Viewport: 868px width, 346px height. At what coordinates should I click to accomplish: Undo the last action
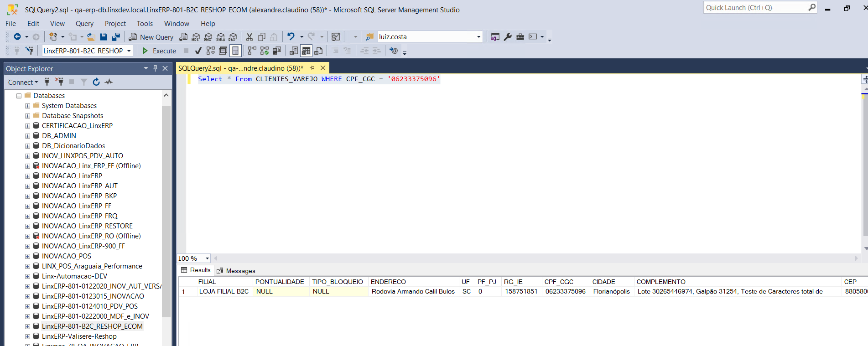pyautogui.click(x=291, y=36)
